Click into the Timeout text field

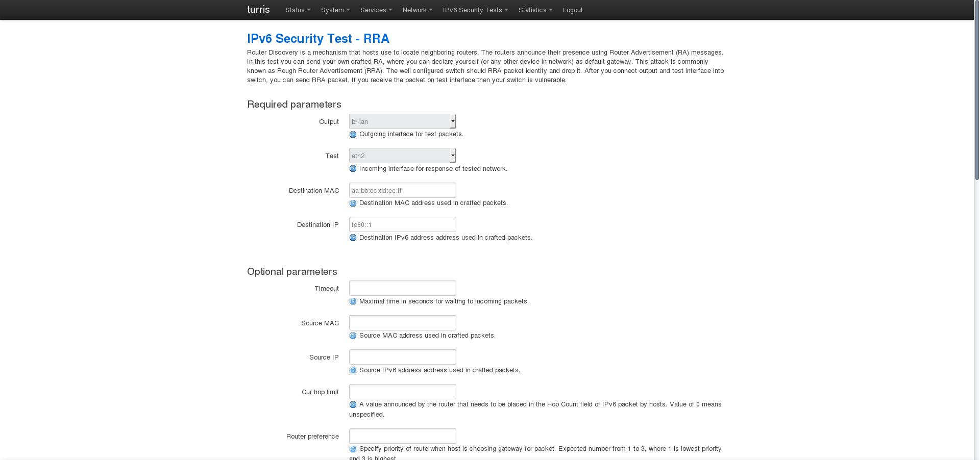(402, 288)
